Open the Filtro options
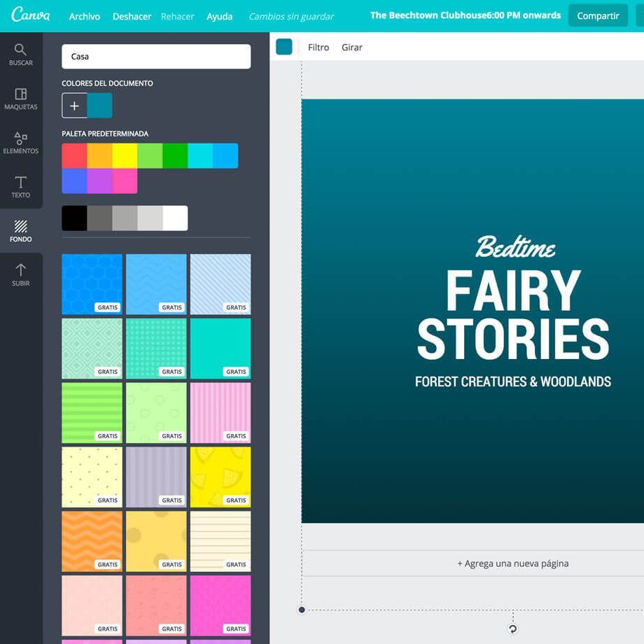 click(x=318, y=47)
